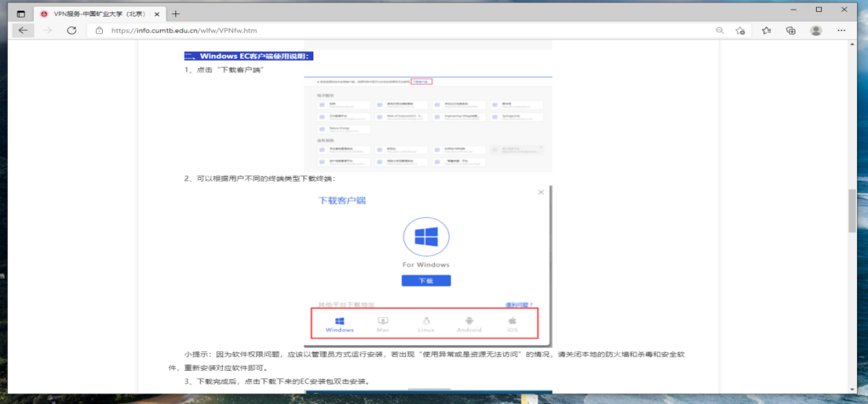Click the blue 下载 download button
The width and height of the screenshot is (868, 404).
click(426, 281)
